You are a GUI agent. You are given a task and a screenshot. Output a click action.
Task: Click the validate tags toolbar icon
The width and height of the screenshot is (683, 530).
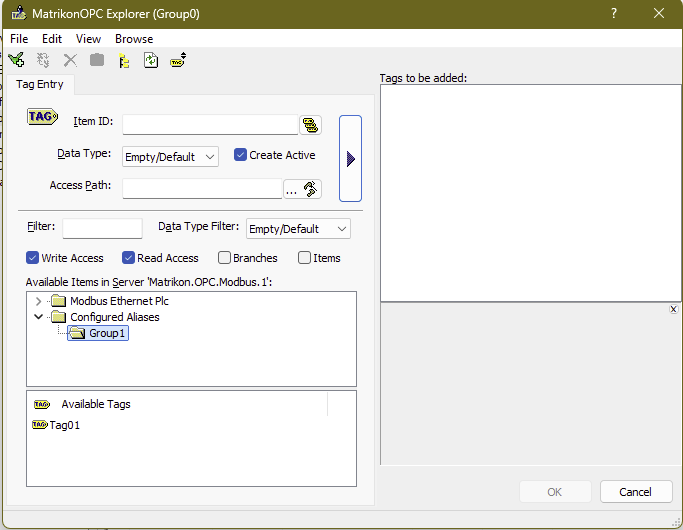pyautogui.click(x=17, y=60)
